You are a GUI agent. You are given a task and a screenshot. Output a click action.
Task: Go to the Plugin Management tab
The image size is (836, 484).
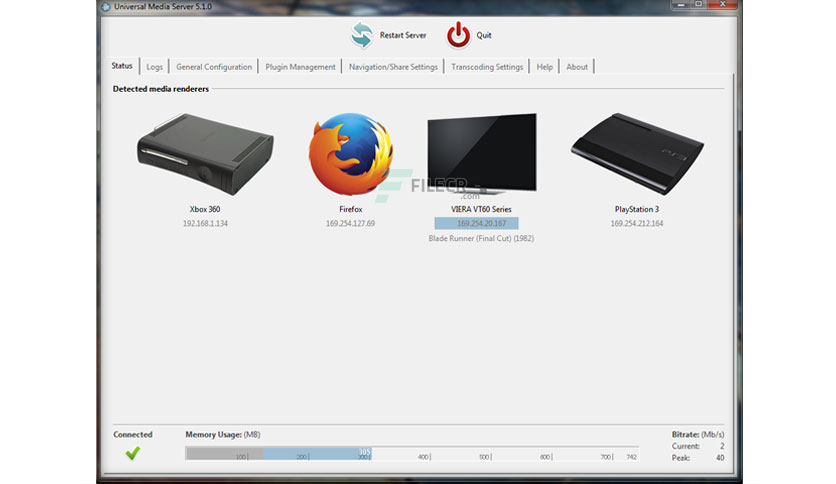tap(300, 67)
